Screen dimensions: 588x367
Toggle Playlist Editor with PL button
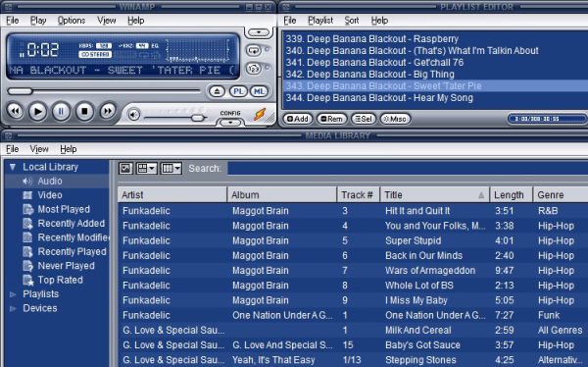(238, 91)
